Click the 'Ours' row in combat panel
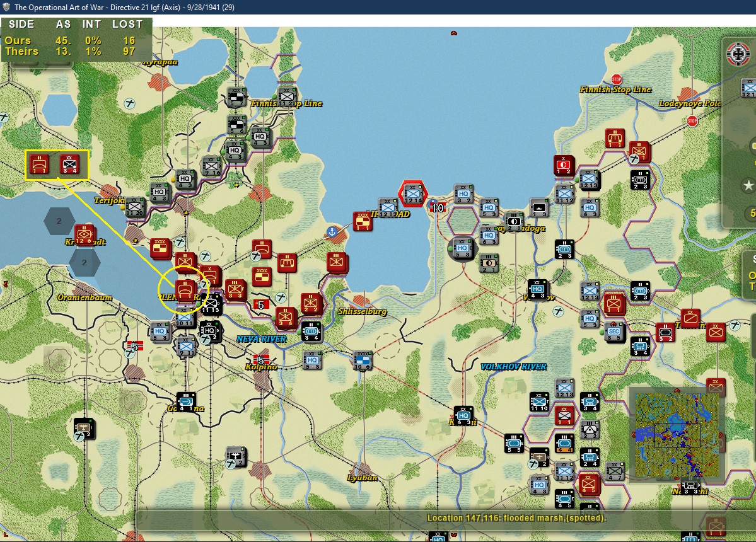 click(x=74, y=40)
